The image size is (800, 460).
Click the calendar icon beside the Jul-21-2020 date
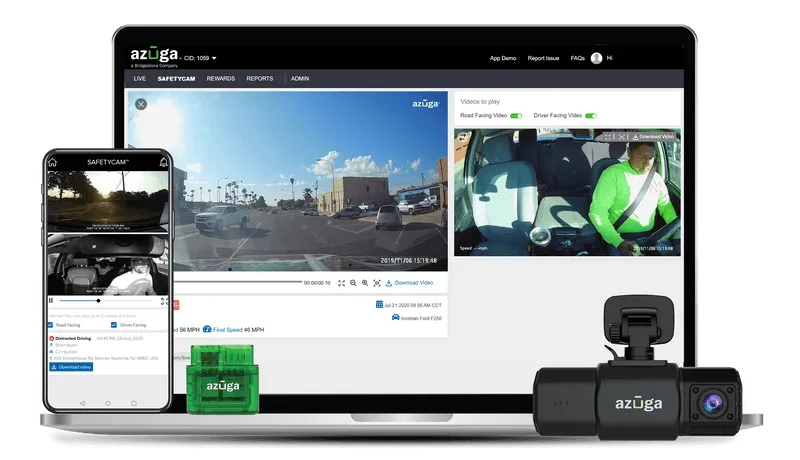pos(379,304)
